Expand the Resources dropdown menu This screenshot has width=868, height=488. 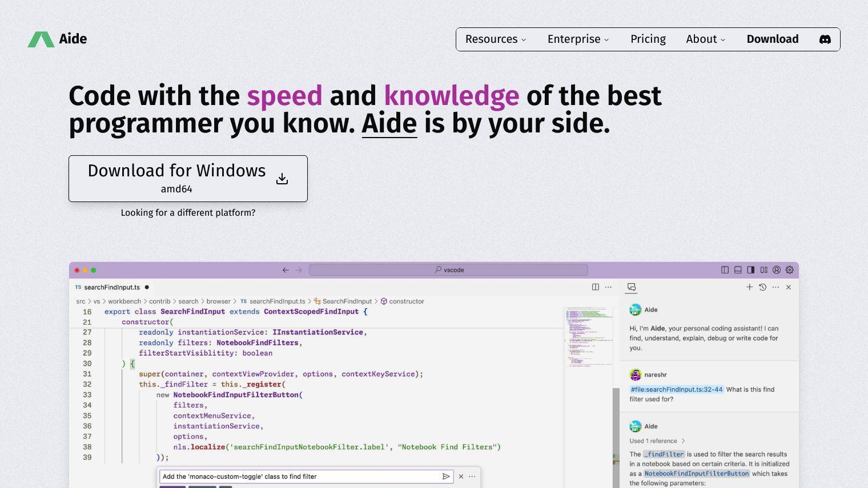pos(496,39)
